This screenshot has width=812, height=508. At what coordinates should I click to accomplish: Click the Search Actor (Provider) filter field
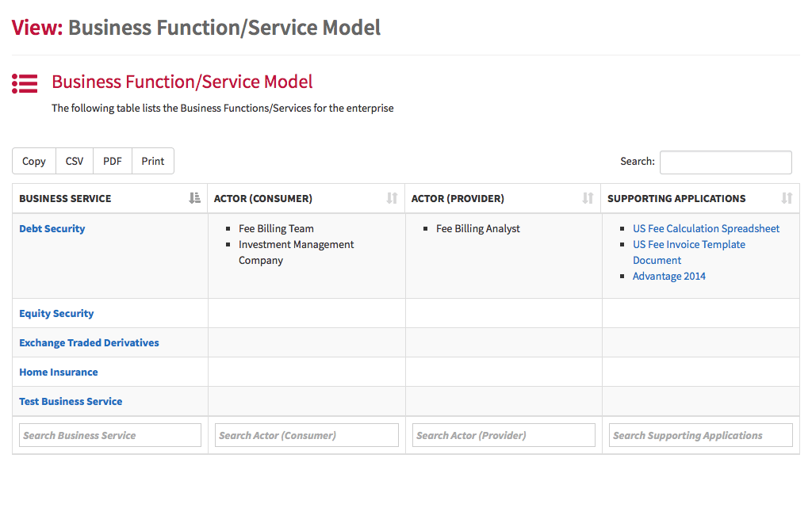click(x=504, y=436)
